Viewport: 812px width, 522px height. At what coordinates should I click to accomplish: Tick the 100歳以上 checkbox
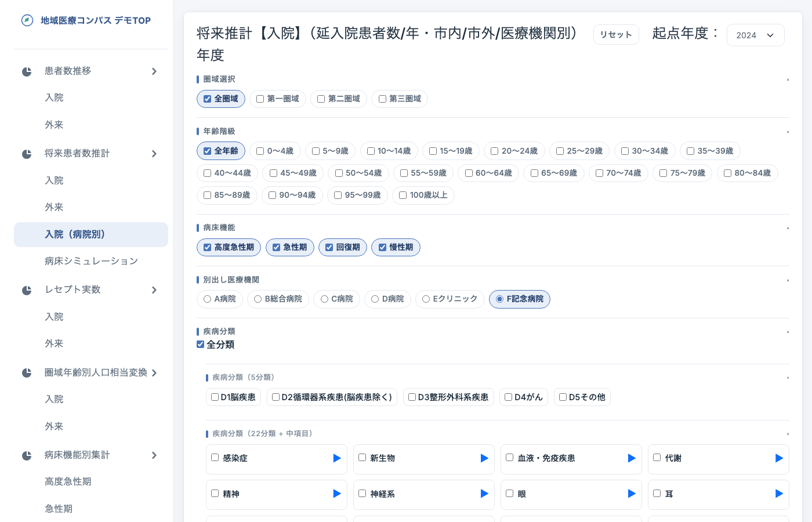click(403, 195)
